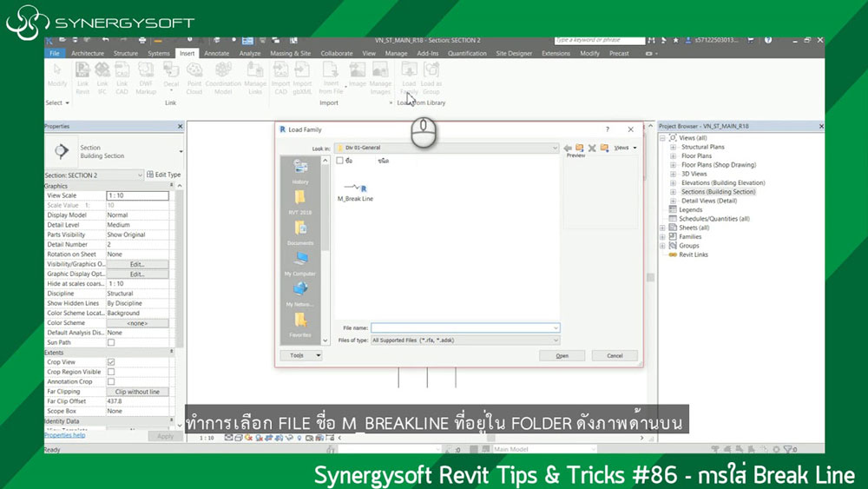The height and width of the screenshot is (489, 868).
Task: Expand Groups node in Project Browser
Action: click(662, 246)
